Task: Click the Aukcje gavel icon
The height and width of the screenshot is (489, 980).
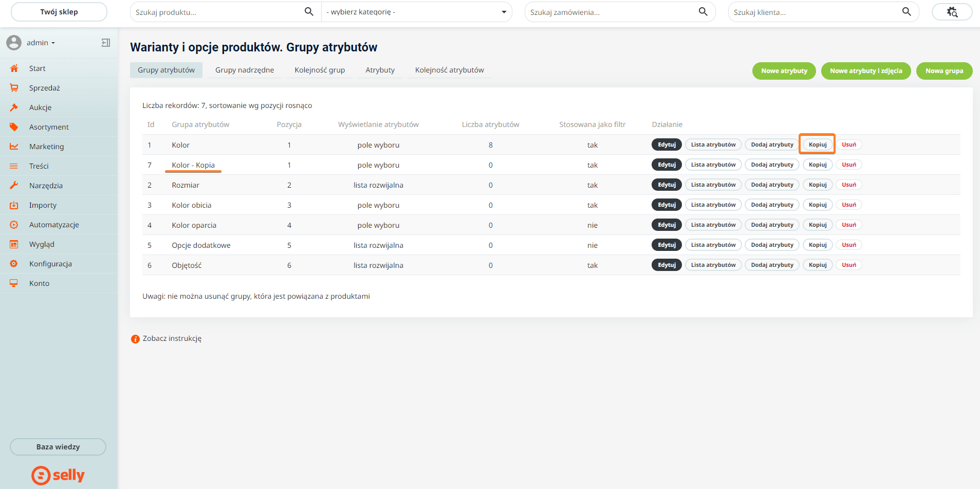Action: pos(14,107)
